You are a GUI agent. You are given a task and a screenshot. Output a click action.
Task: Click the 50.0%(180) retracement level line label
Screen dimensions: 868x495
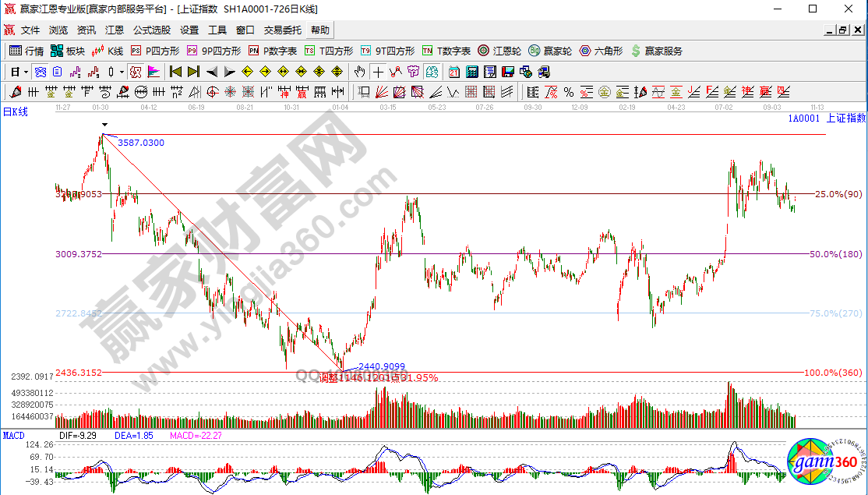(835, 254)
